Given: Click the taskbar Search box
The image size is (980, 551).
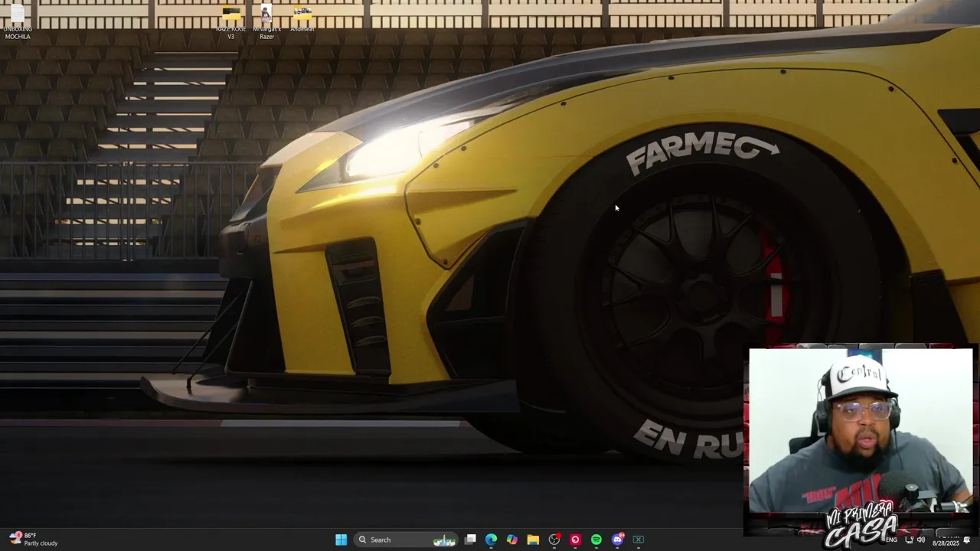Looking at the screenshot, I should coord(406,540).
